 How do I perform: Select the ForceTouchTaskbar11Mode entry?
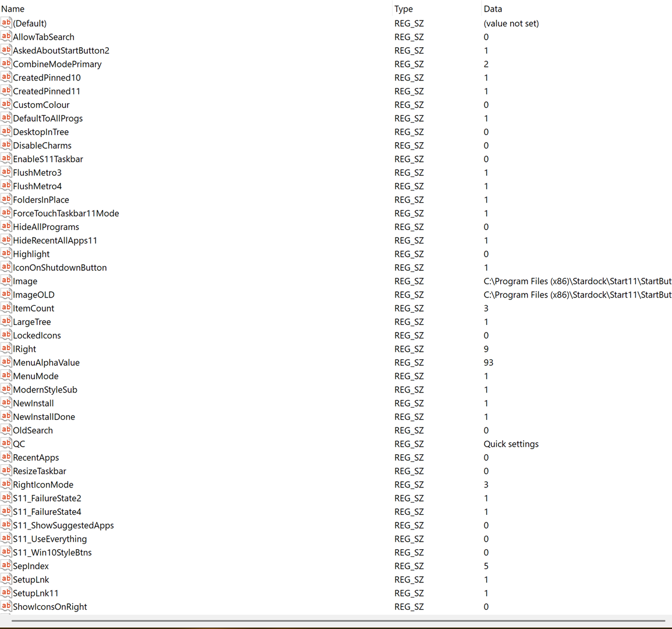pyautogui.click(x=66, y=213)
